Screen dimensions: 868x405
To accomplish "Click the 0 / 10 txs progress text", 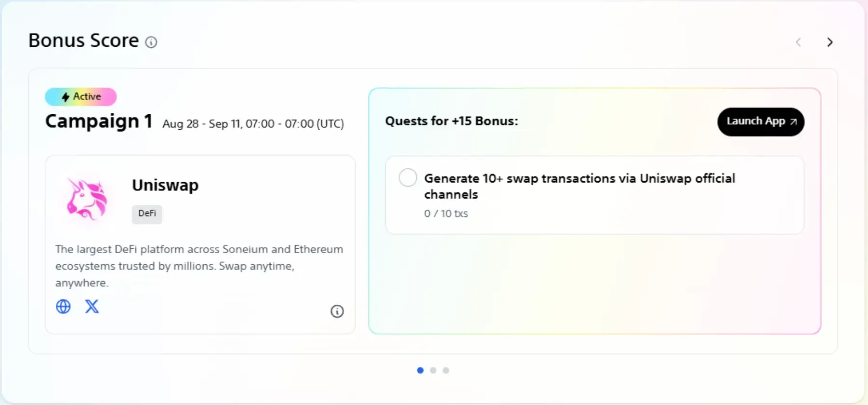I will (446, 214).
